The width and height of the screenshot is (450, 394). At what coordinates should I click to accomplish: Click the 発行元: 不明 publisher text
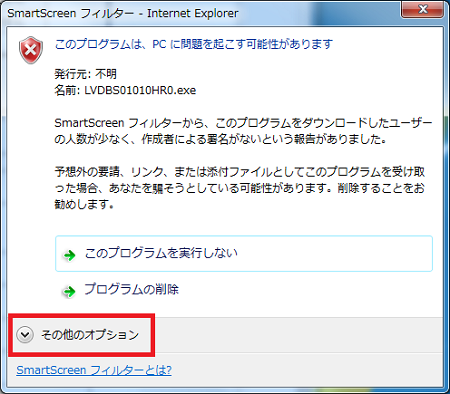click(x=85, y=74)
